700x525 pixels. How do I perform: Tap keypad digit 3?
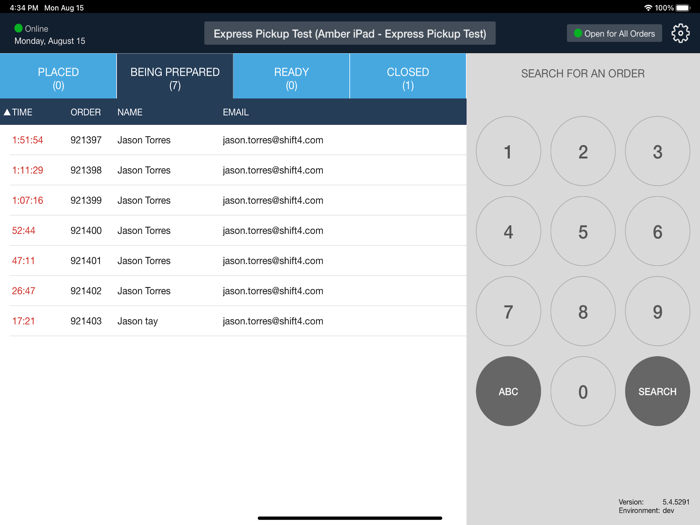tap(657, 151)
